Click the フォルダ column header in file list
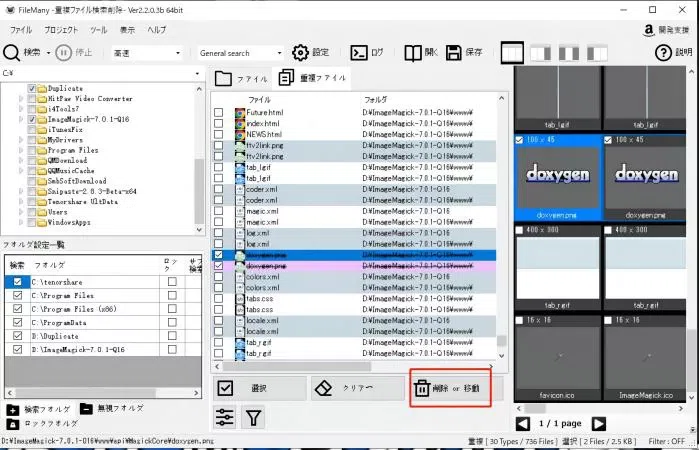699x450 pixels. [x=375, y=99]
